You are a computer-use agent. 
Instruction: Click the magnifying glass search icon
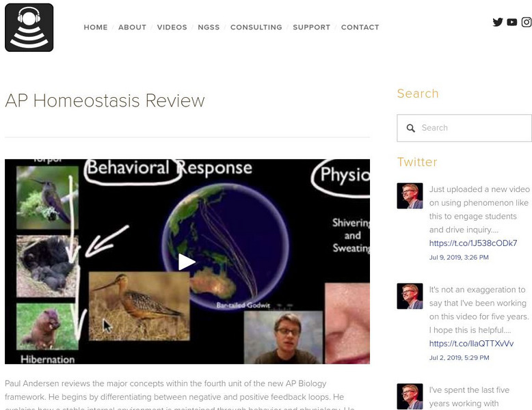(x=410, y=128)
